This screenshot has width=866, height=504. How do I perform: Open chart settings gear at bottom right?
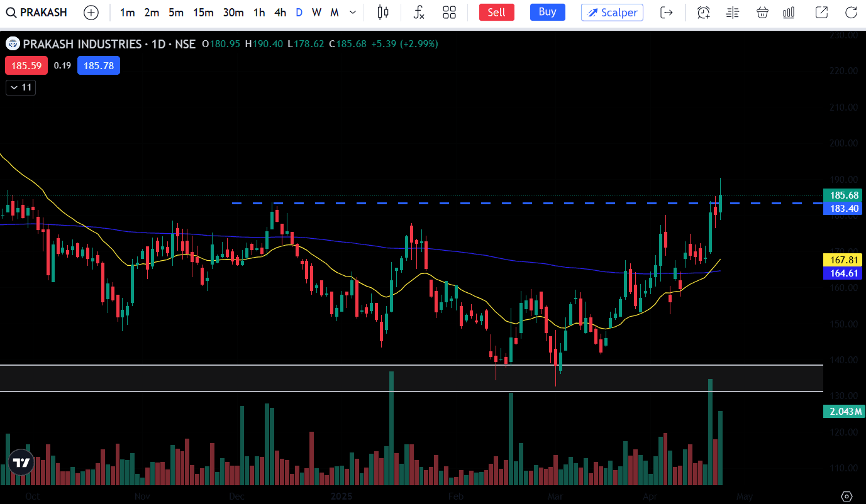[847, 496]
